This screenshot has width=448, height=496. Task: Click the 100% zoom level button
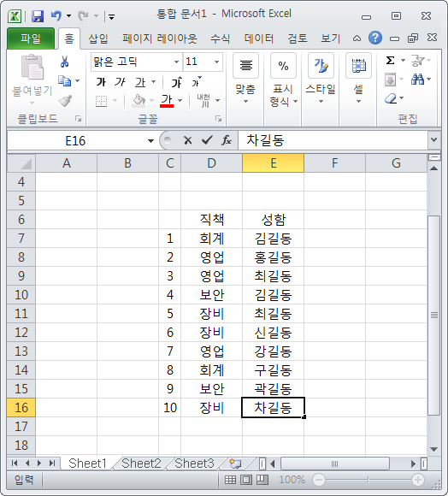pos(292,480)
